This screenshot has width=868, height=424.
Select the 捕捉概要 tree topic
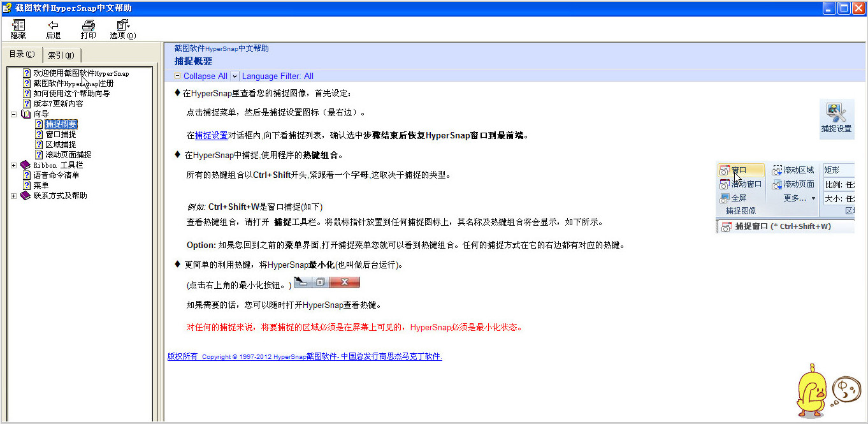click(x=61, y=124)
